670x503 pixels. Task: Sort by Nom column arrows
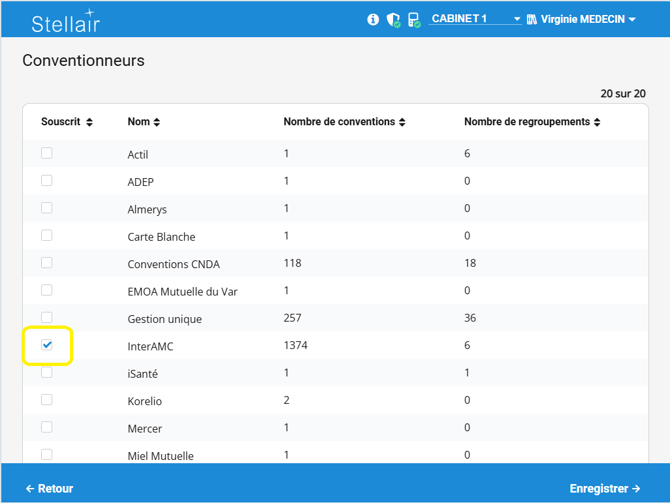click(x=157, y=123)
